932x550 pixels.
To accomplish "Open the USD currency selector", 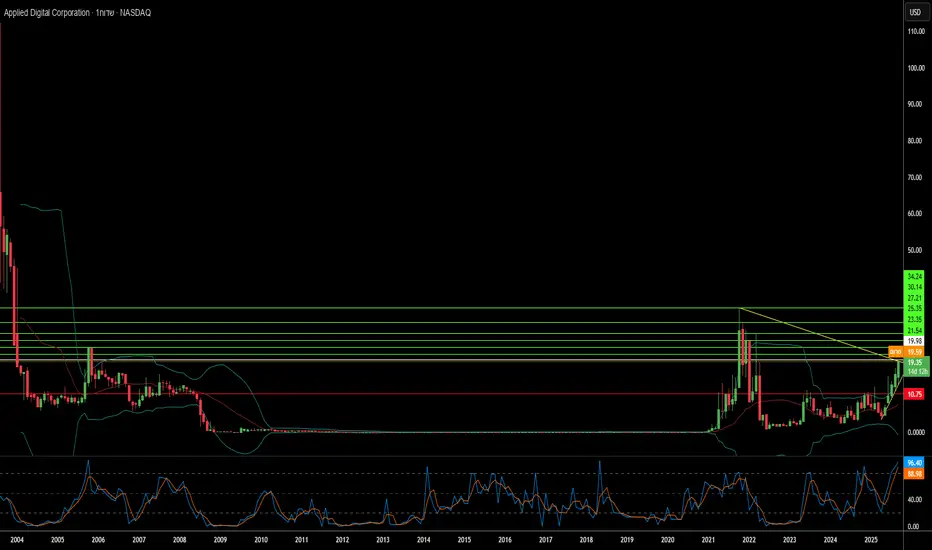I will 916,12.
